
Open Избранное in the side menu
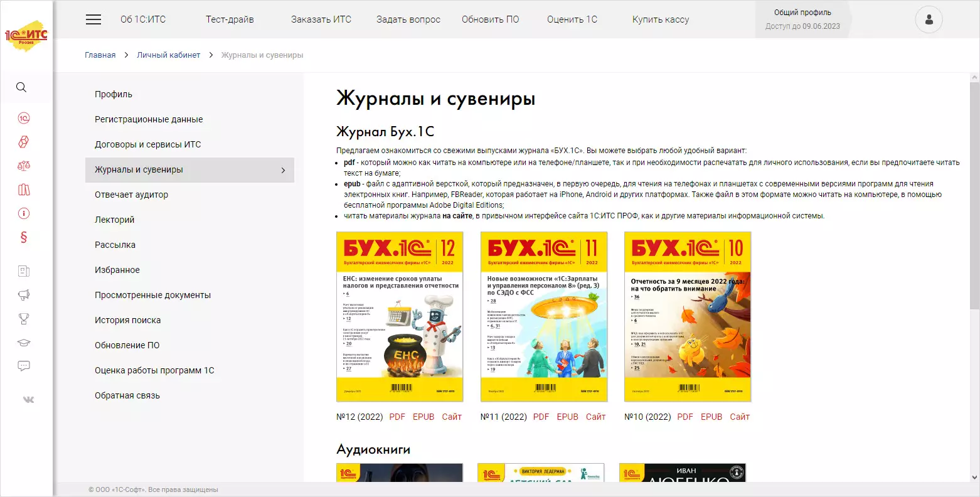point(117,270)
